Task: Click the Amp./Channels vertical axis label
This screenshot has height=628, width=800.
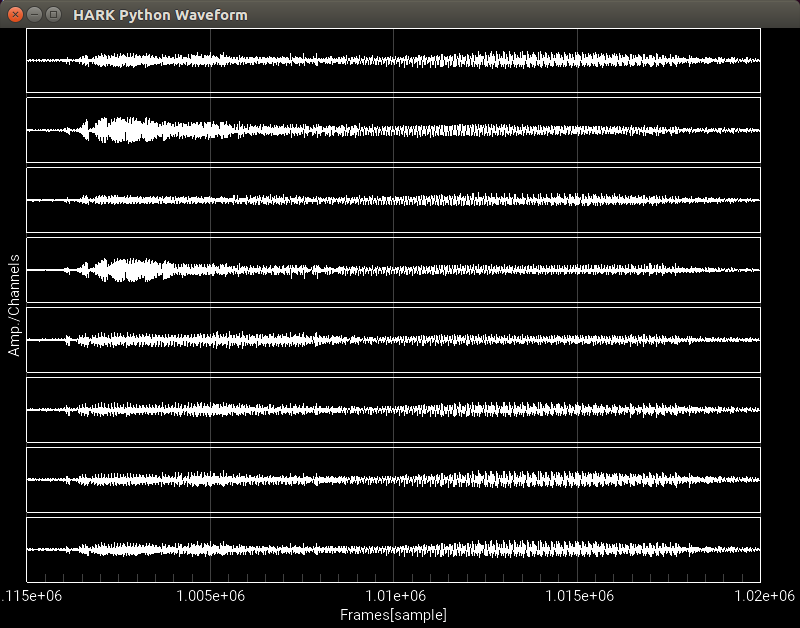Action: point(14,305)
